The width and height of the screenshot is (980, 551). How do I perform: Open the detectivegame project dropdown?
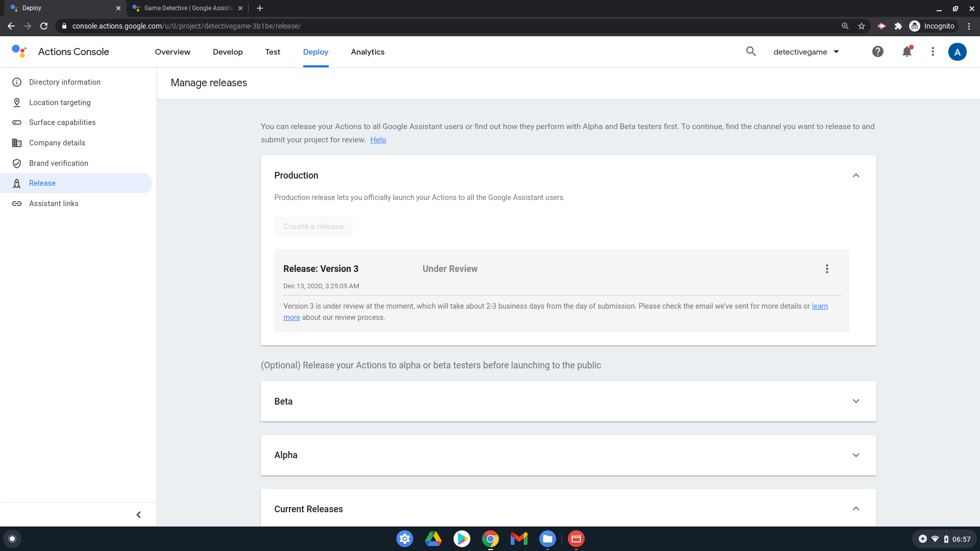[806, 52]
